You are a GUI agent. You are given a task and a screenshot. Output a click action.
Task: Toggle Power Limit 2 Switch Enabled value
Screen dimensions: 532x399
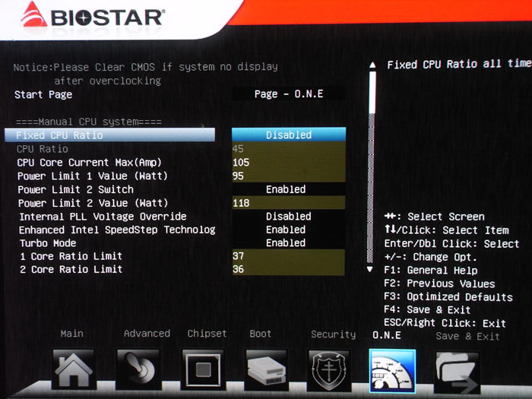(x=287, y=189)
